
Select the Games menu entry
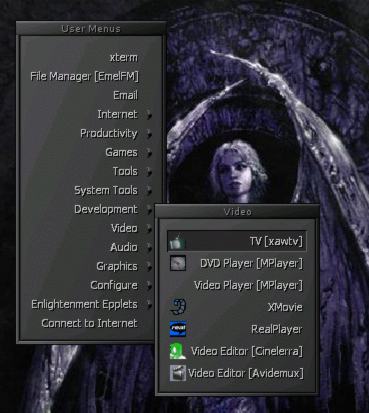(121, 152)
